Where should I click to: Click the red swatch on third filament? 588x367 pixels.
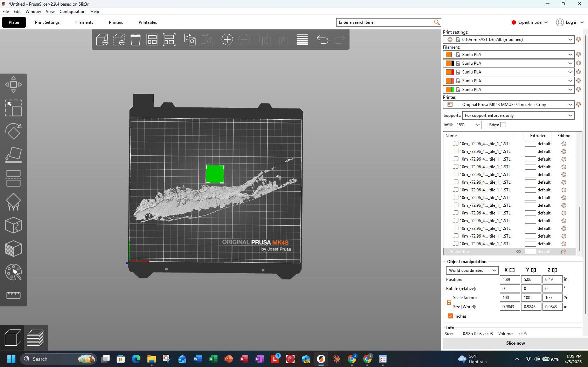(452, 72)
